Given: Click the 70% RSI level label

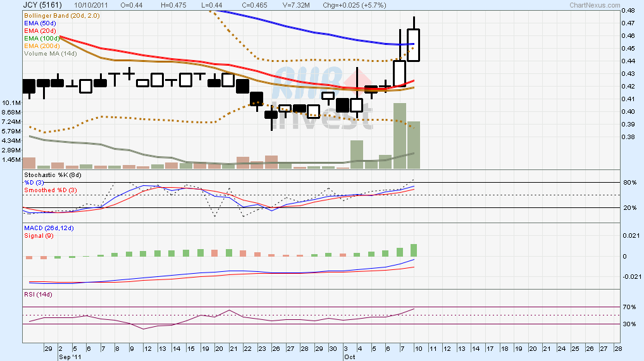Looking at the screenshot, I should point(629,307).
